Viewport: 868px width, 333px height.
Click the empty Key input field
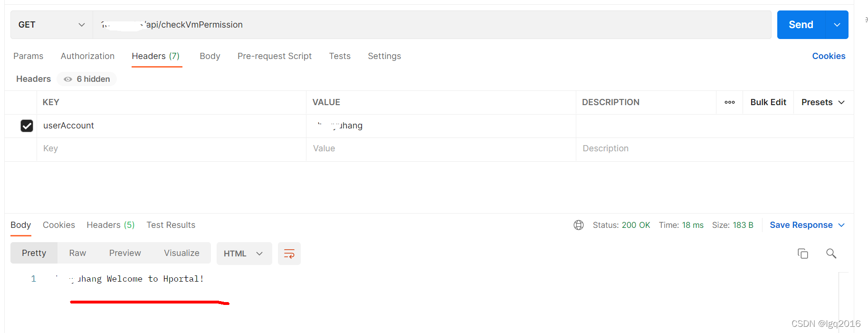click(x=171, y=148)
